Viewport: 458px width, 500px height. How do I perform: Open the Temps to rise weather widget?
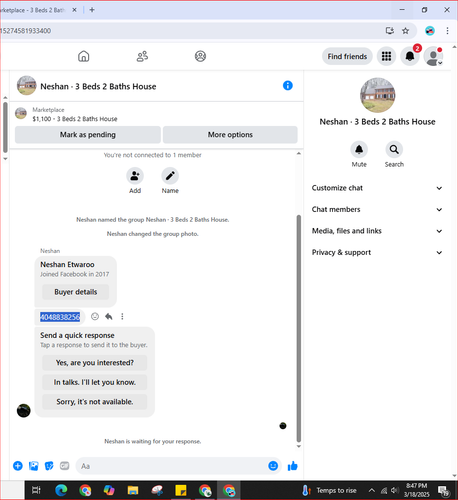pos(329,490)
